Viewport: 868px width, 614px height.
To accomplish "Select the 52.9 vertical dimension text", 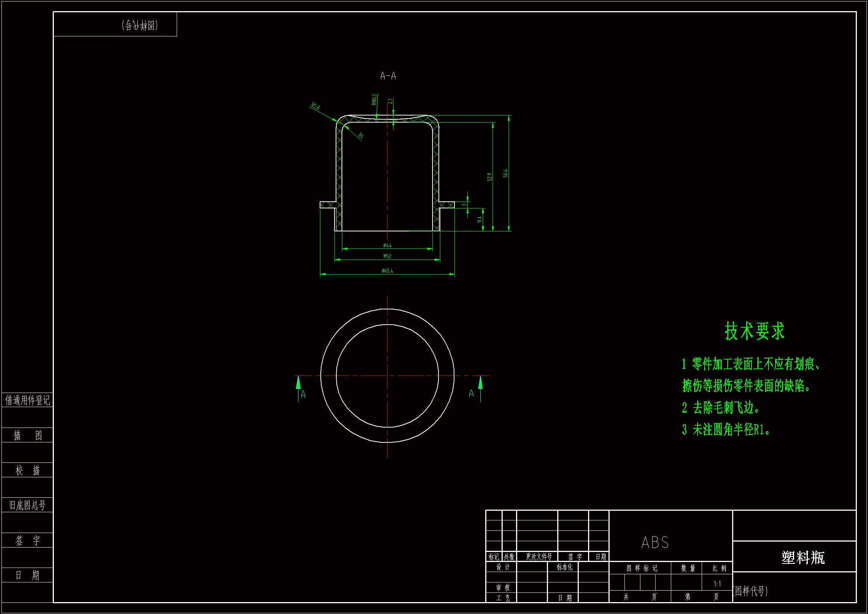I will click(489, 177).
